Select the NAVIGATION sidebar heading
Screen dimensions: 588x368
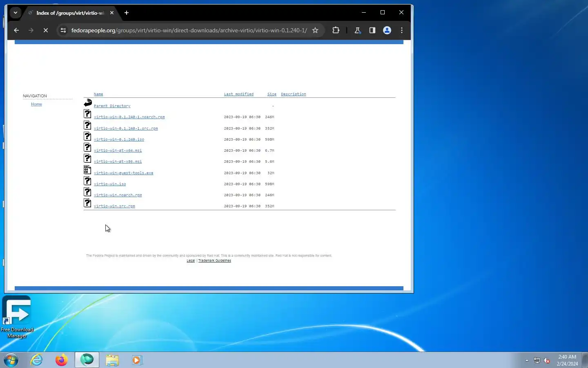(x=35, y=96)
